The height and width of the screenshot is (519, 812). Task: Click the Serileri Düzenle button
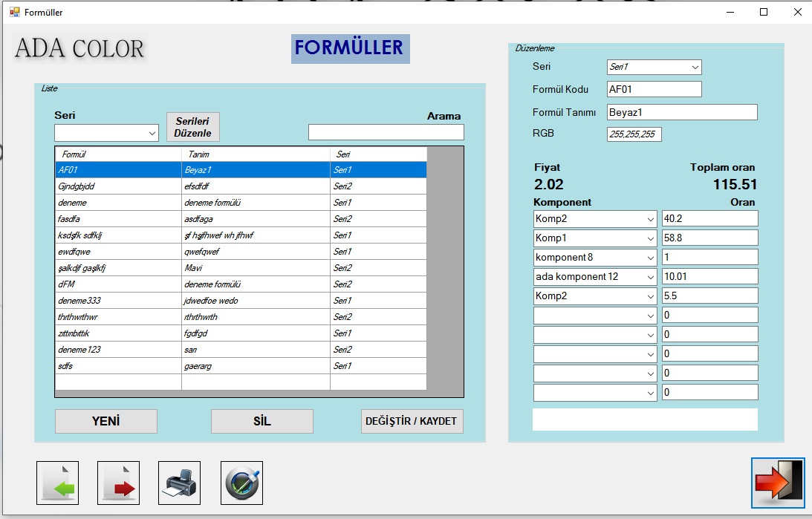pos(193,127)
